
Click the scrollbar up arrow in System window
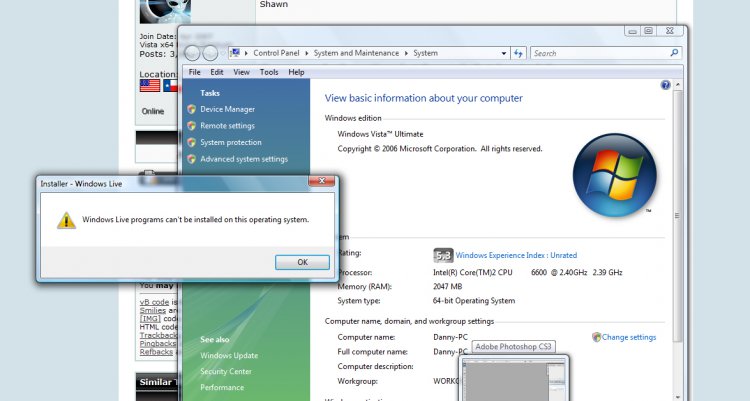pos(678,85)
